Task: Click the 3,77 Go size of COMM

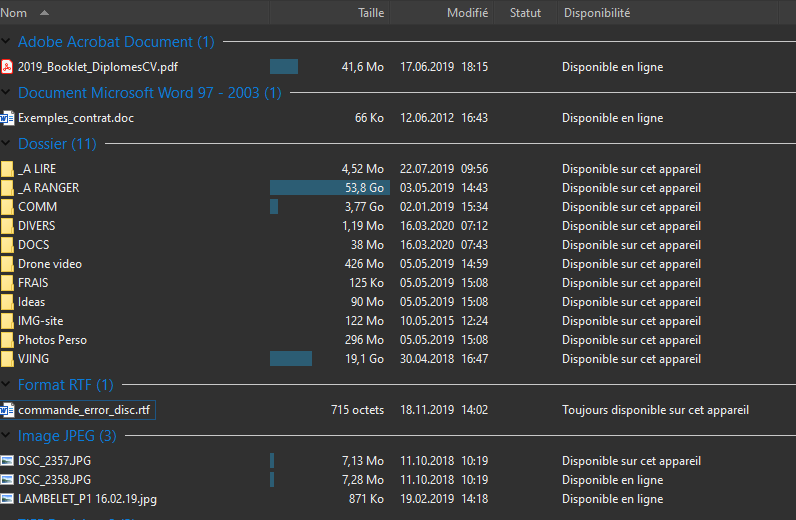Action: coord(364,207)
